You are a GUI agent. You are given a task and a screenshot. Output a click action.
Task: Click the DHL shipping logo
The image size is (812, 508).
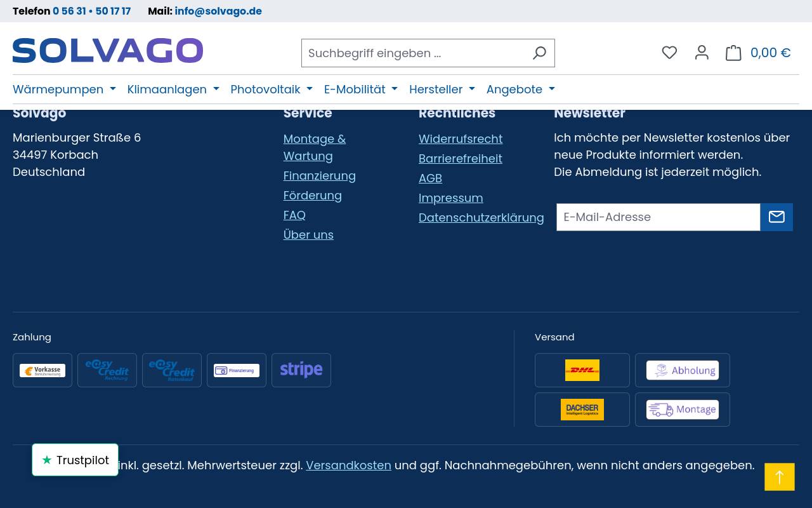click(x=582, y=370)
